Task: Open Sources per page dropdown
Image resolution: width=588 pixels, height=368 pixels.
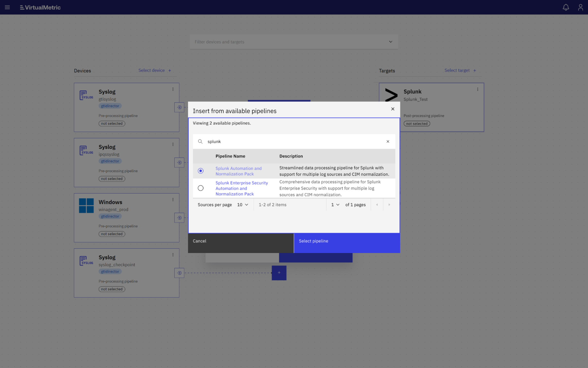Action: [x=243, y=205]
